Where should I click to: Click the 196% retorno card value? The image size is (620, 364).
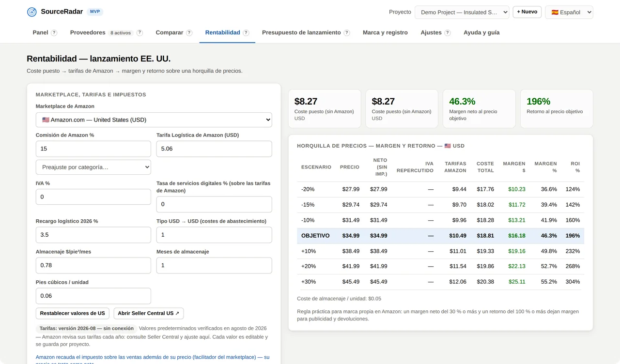point(538,101)
